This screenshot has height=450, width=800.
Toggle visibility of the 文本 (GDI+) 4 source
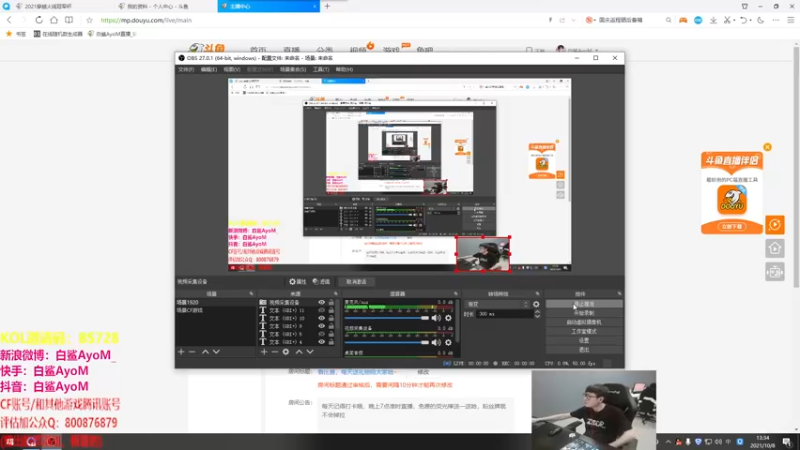[x=321, y=342]
